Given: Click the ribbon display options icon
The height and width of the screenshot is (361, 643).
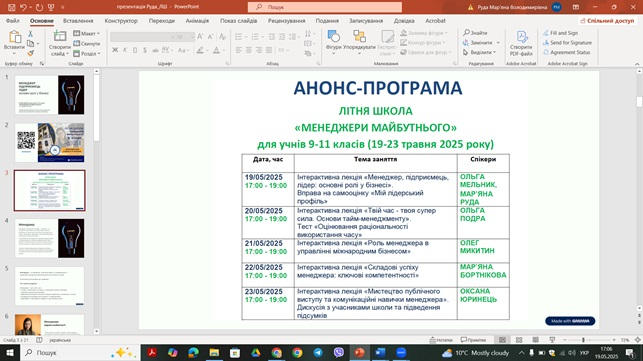Looking at the screenshot, I should [576, 7].
